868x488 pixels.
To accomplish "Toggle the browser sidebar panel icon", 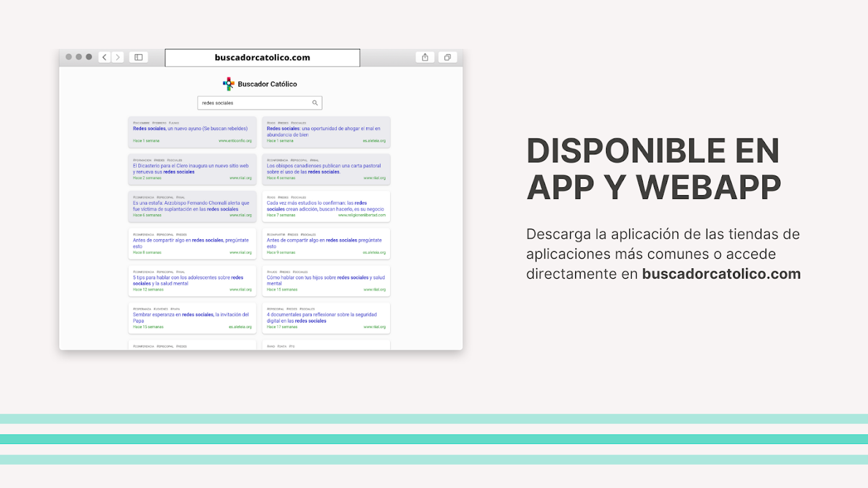I will 139,57.
